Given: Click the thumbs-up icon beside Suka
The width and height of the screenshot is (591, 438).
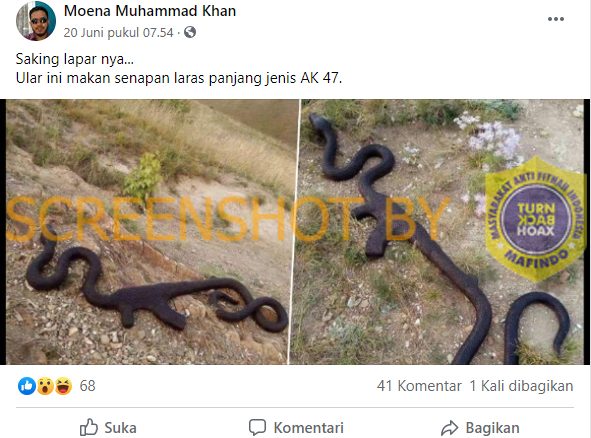Looking at the screenshot, I should (89, 427).
